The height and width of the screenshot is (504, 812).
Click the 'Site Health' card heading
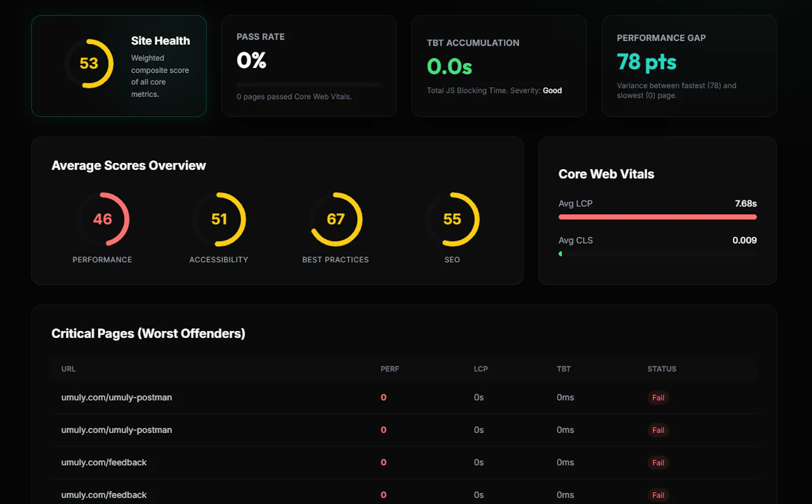tap(160, 41)
